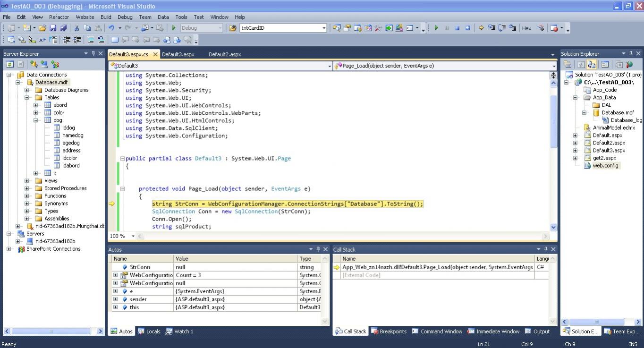
Task: Click Value column header in Autos
Action: tap(235, 258)
